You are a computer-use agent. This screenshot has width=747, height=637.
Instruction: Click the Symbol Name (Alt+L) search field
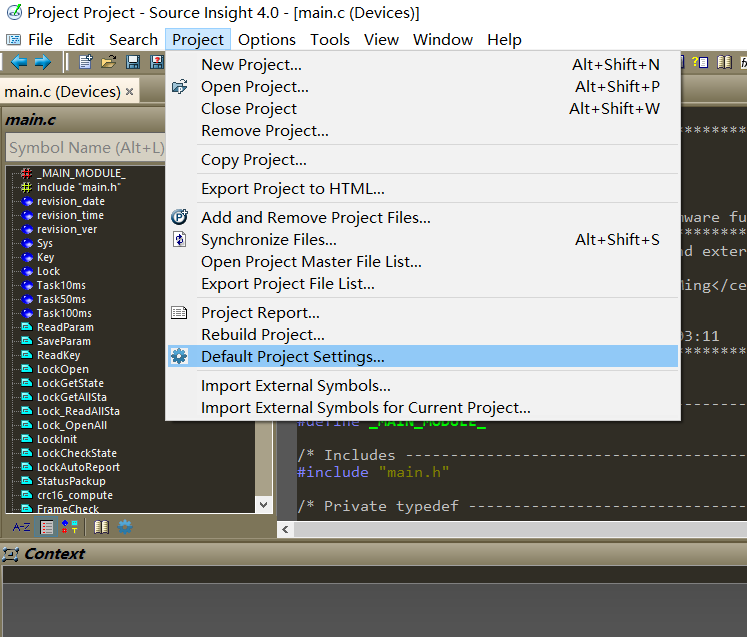[86, 148]
